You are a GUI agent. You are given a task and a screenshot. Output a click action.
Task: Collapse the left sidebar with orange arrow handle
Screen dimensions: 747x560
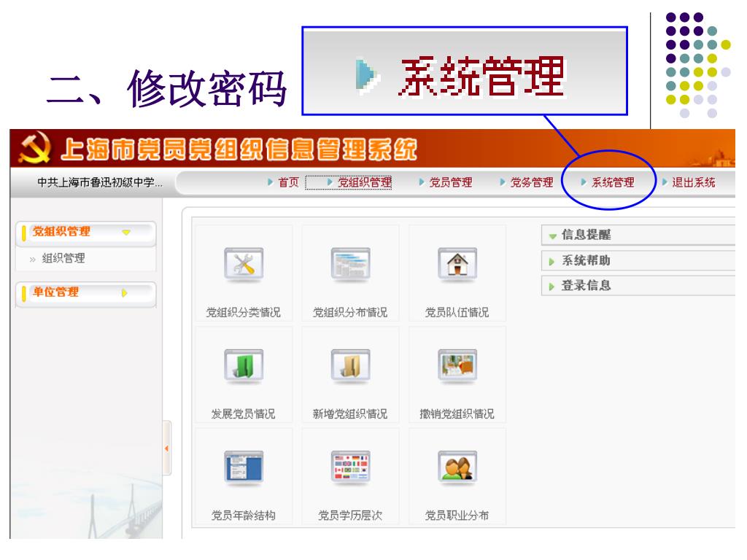tap(167, 448)
